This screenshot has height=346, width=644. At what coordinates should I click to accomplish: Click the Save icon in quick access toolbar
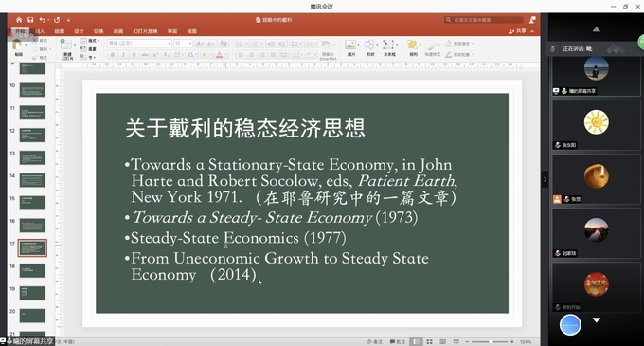pos(30,20)
